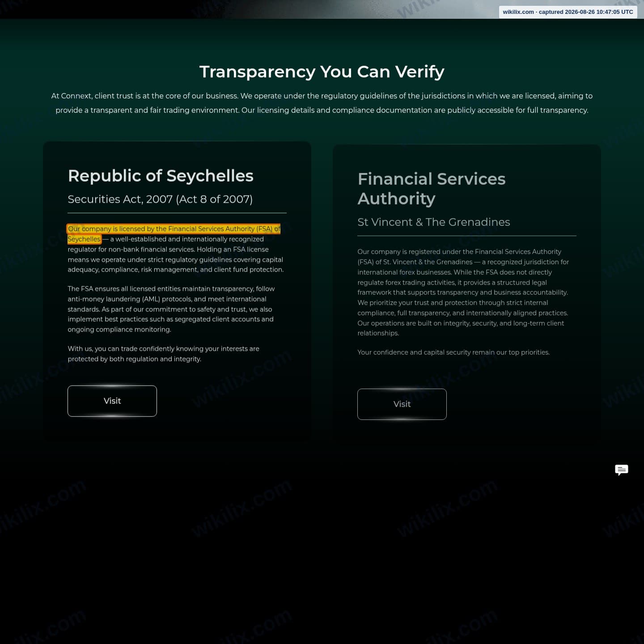Image resolution: width=644 pixels, height=644 pixels.
Task: Visit the Republic of Seychelles license page
Action: 112,401
